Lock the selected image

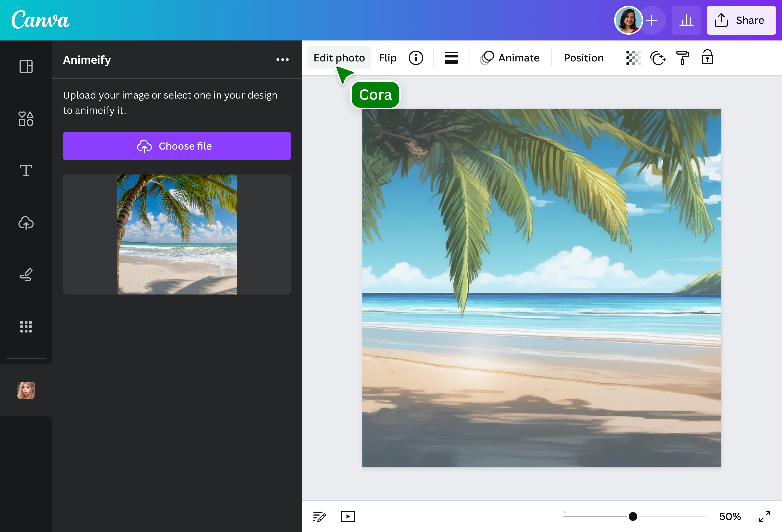pos(707,57)
